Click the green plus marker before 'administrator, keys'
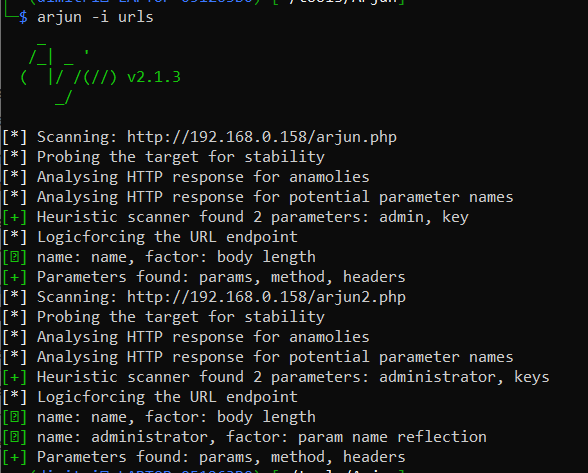Screen dimensions: 588x473 click(x=15, y=377)
